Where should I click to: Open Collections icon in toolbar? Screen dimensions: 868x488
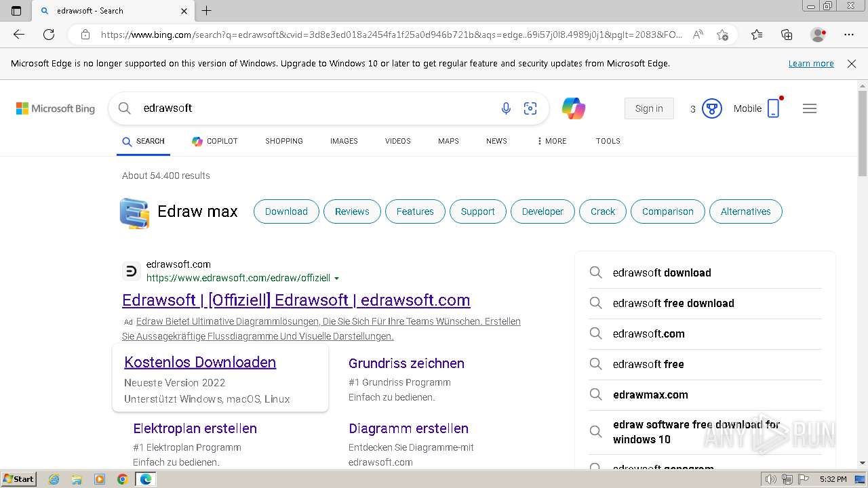click(x=787, y=35)
